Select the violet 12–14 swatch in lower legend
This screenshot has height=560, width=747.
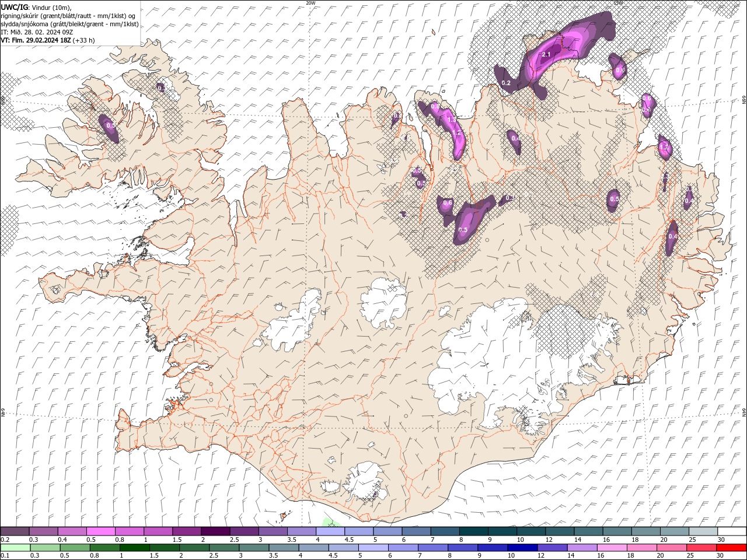click(552, 548)
